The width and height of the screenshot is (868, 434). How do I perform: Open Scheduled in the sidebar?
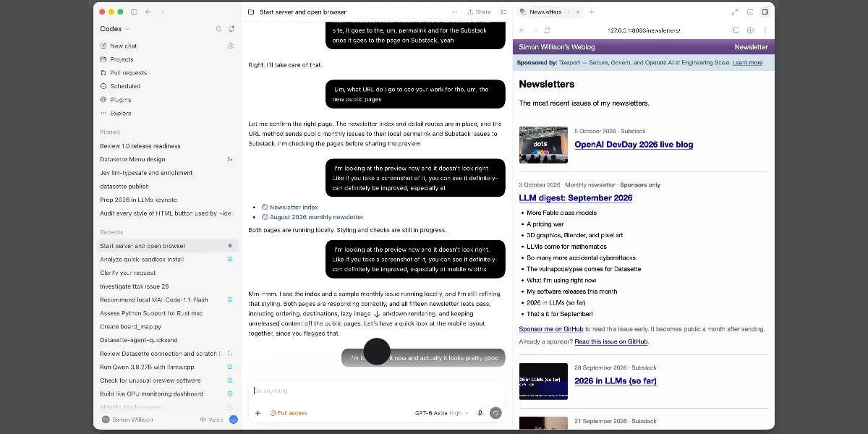pos(125,86)
